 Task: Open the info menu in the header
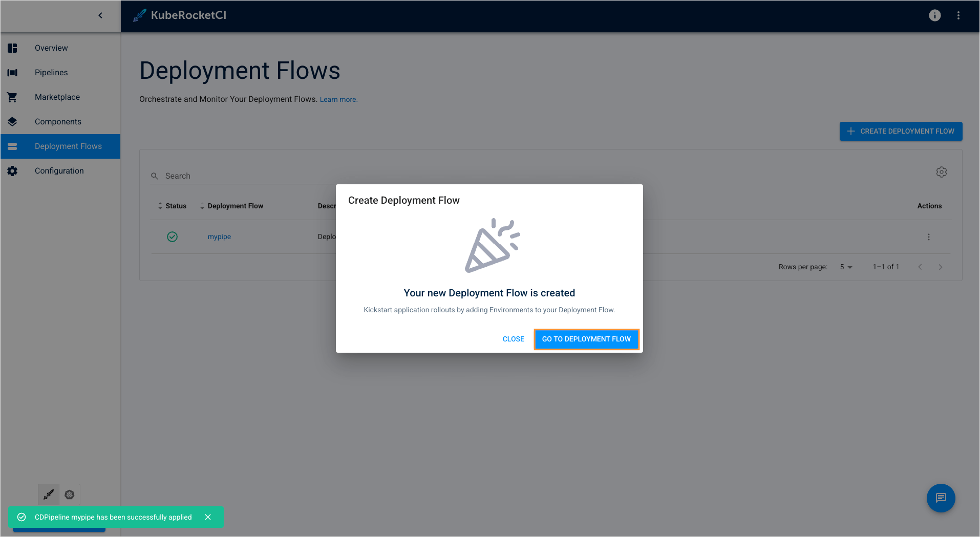coord(934,15)
